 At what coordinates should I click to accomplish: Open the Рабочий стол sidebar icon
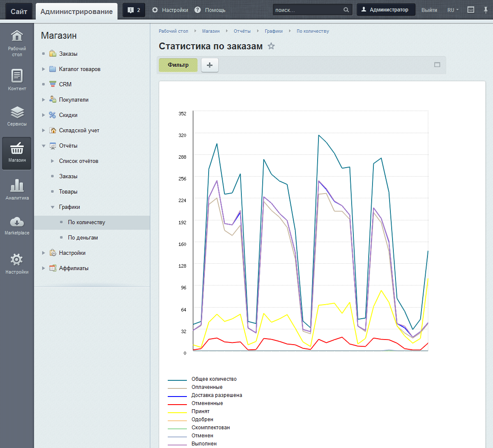pyautogui.click(x=17, y=43)
